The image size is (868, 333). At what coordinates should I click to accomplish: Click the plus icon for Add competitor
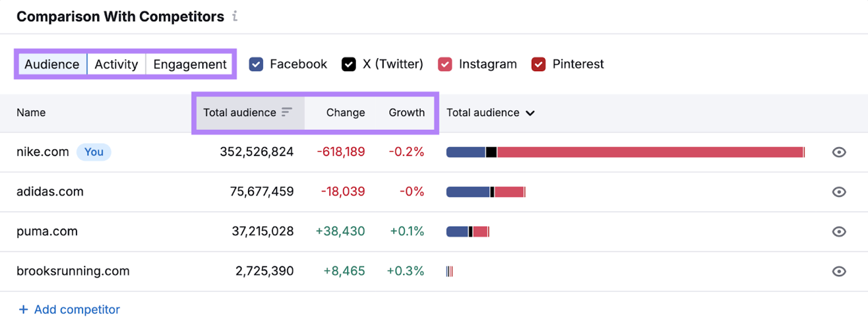coord(23,310)
